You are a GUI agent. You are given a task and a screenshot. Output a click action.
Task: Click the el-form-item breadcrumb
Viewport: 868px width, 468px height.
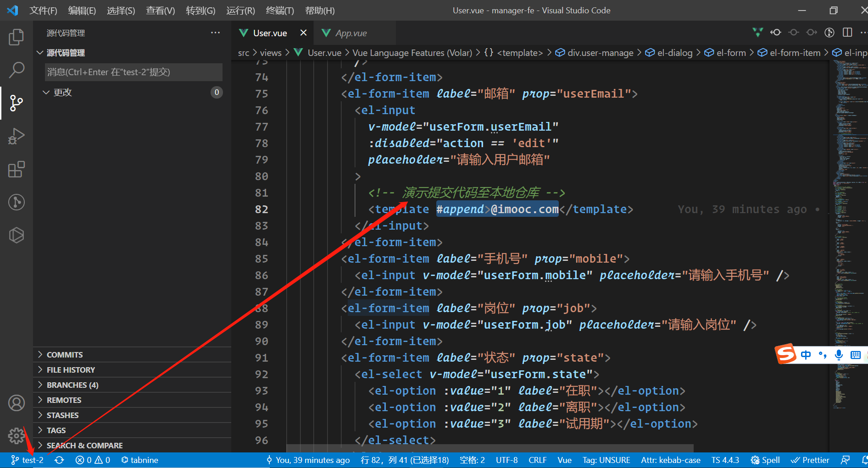(x=789, y=53)
